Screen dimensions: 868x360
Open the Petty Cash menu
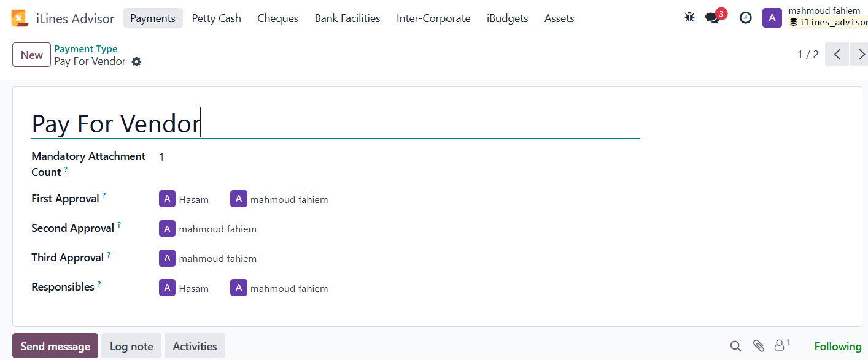[217, 18]
